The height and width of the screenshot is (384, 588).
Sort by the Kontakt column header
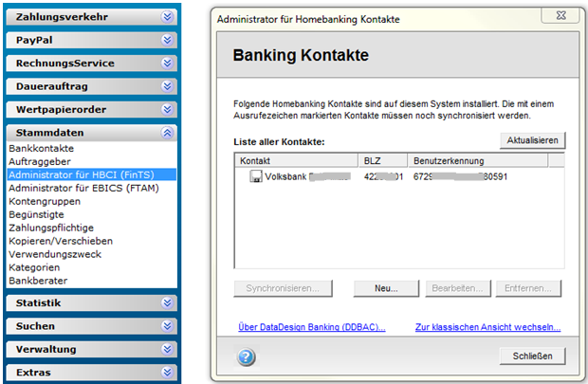click(x=296, y=161)
